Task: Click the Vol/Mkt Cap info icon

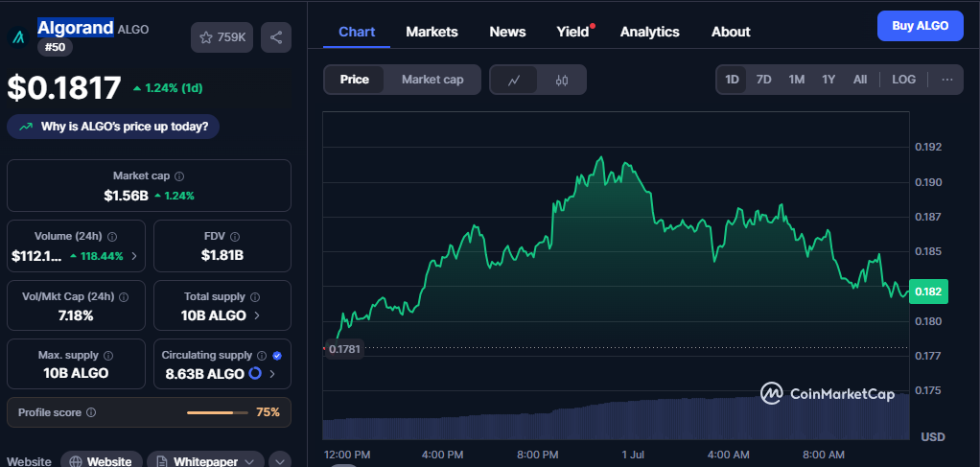Action: [124, 297]
